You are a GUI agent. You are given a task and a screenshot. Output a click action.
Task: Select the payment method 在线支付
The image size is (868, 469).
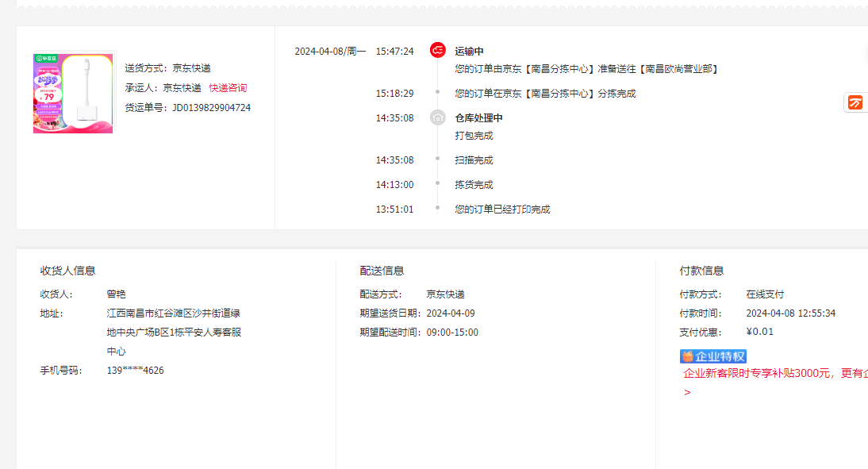click(x=765, y=294)
